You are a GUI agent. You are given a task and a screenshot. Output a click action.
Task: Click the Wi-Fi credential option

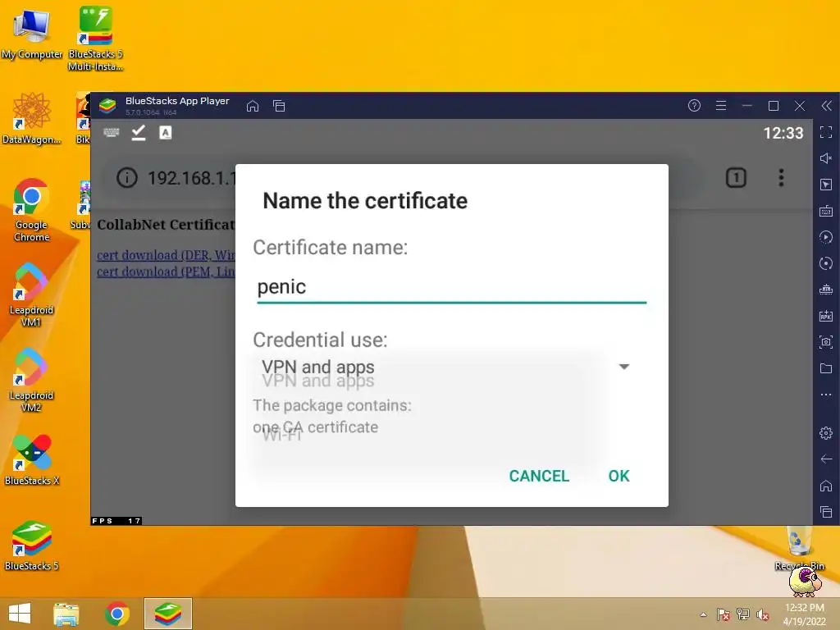pos(282,435)
